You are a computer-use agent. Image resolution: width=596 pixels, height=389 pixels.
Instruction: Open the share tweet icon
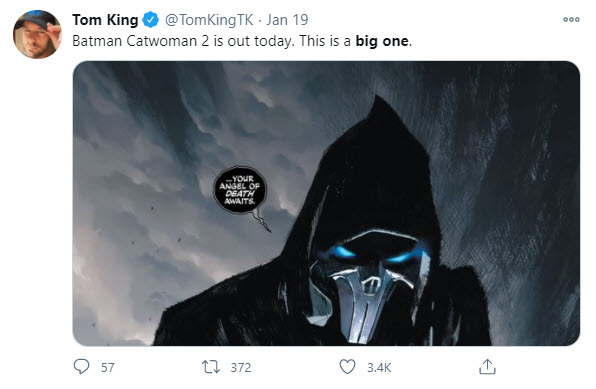pos(487,367)
